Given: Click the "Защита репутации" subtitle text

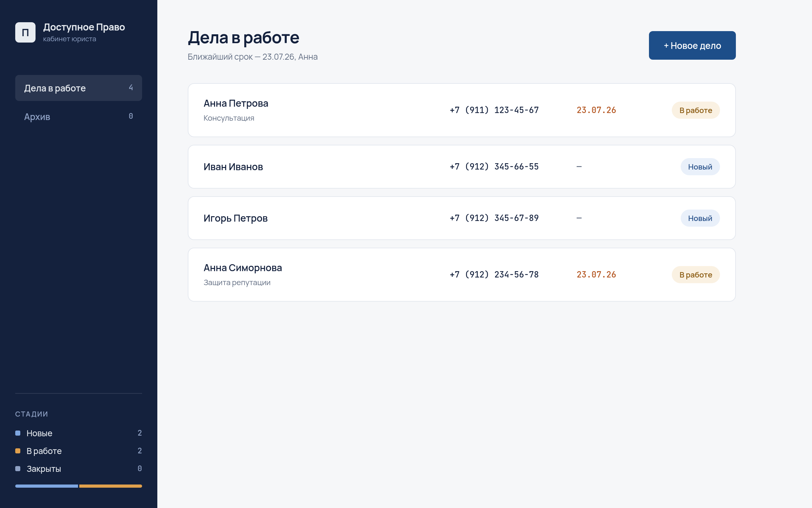Looking at the screenshot, I should coord(237,283).
